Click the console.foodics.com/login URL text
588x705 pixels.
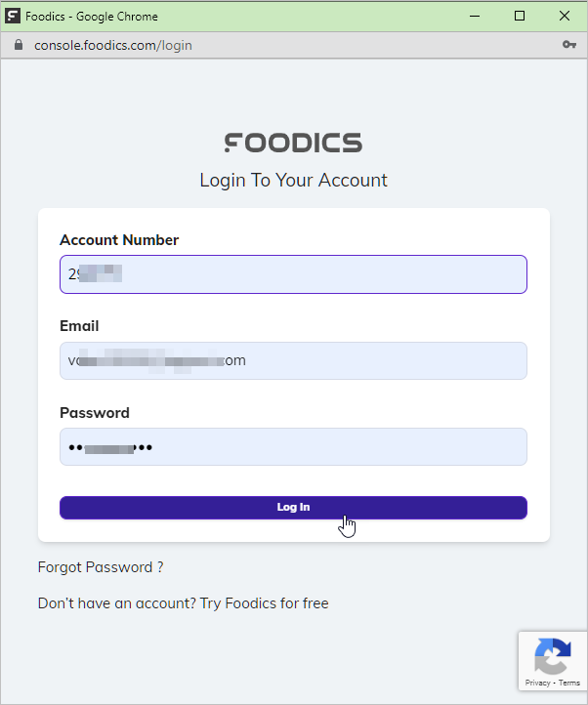tap(111, 46)
